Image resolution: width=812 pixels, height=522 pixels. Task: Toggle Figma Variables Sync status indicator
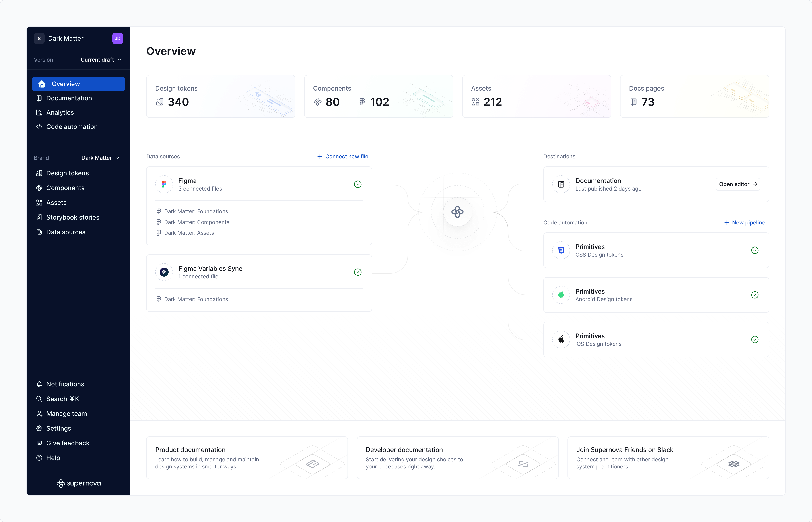point(358,272)
